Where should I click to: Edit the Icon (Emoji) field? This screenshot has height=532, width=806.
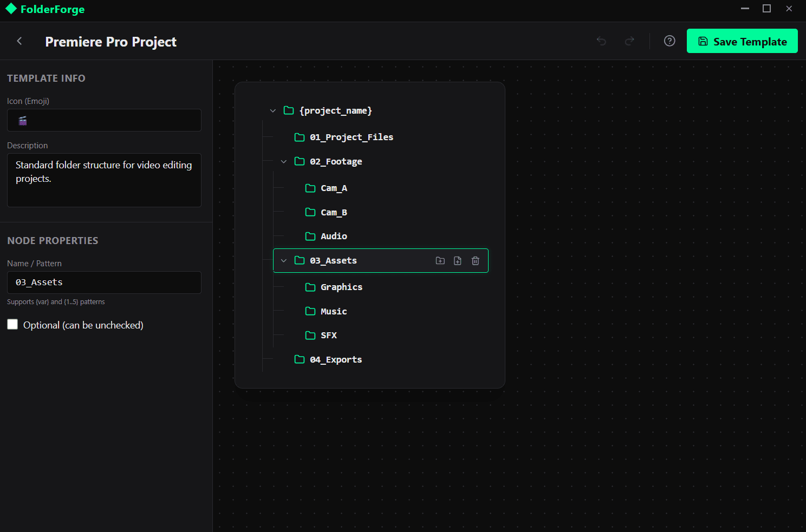(x=104, y=120)
